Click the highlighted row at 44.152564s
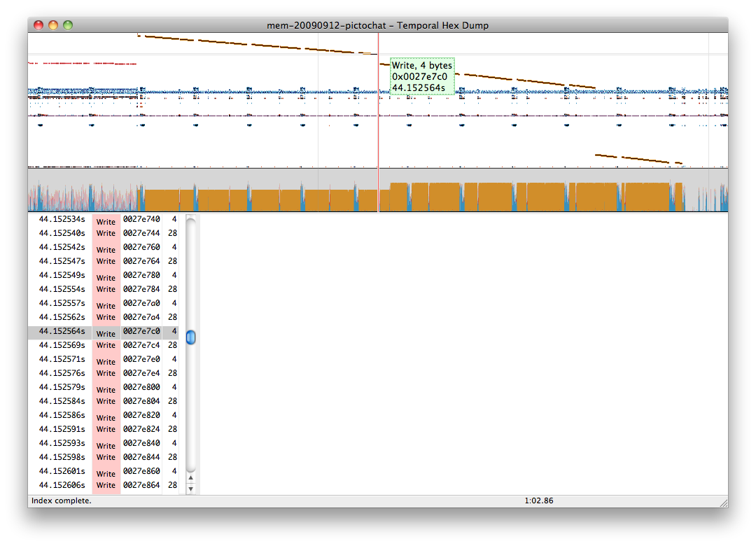Viewport: 756px width, 546px height. point(103,331)
